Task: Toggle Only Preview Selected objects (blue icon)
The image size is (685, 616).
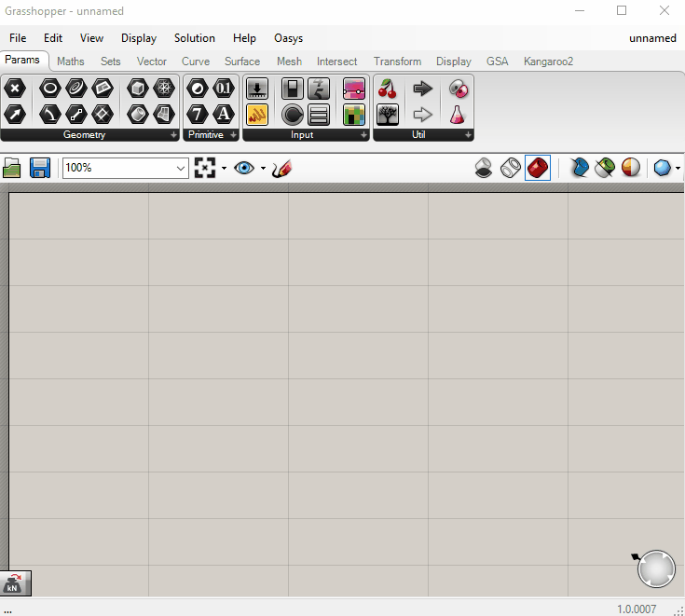Action: (580, 168)
